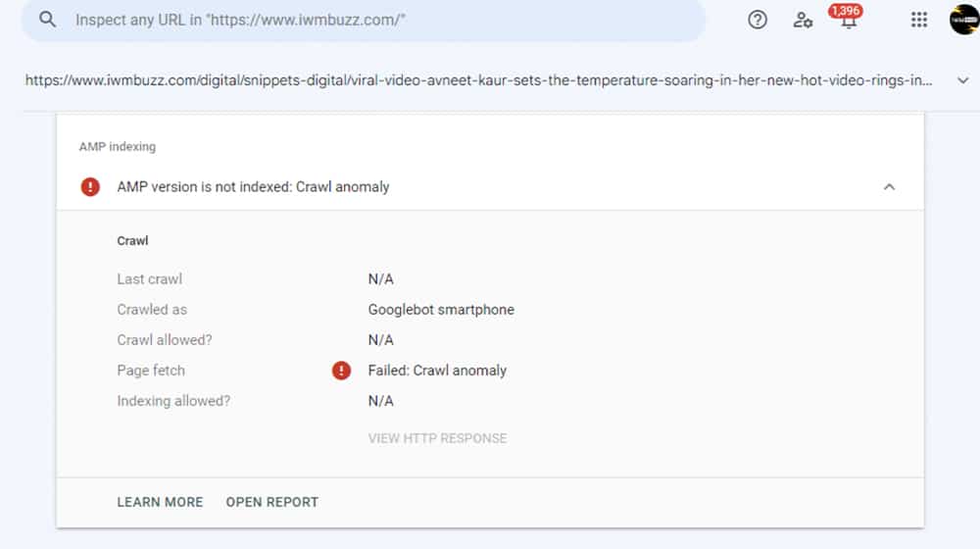Click the 'Crawl' subsection heading

[x=132, y=240]
